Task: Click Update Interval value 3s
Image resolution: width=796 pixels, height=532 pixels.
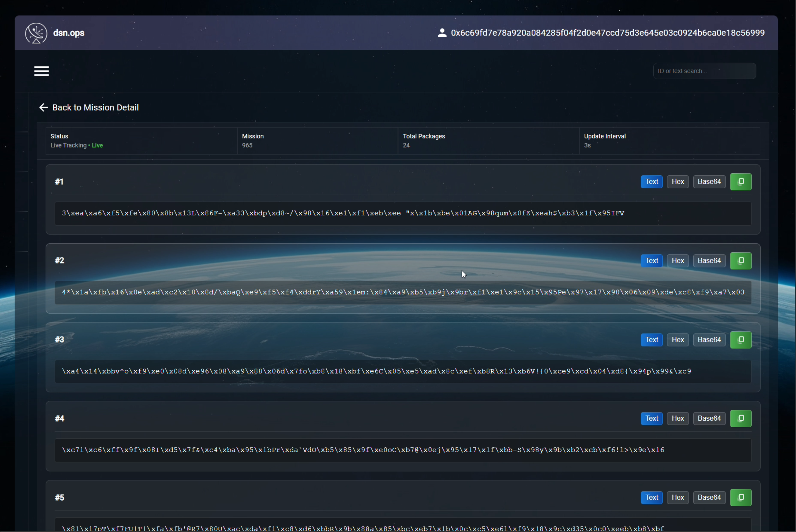Action: coord(587,146)
